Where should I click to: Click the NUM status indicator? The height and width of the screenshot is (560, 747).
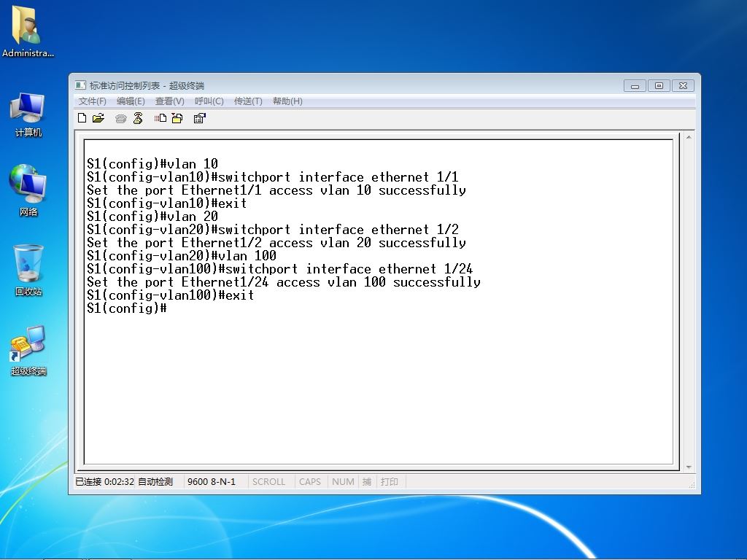(343, 481)
